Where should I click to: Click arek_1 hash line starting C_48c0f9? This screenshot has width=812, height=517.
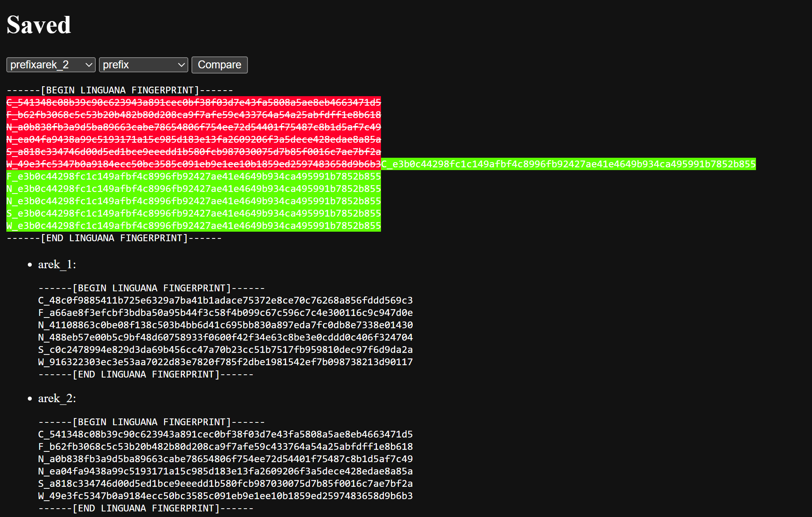[x=225, y=300]
